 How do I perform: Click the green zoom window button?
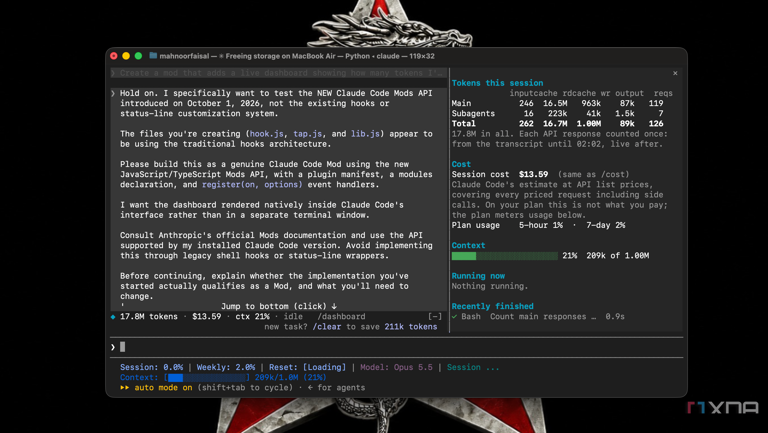pos(138,56)
